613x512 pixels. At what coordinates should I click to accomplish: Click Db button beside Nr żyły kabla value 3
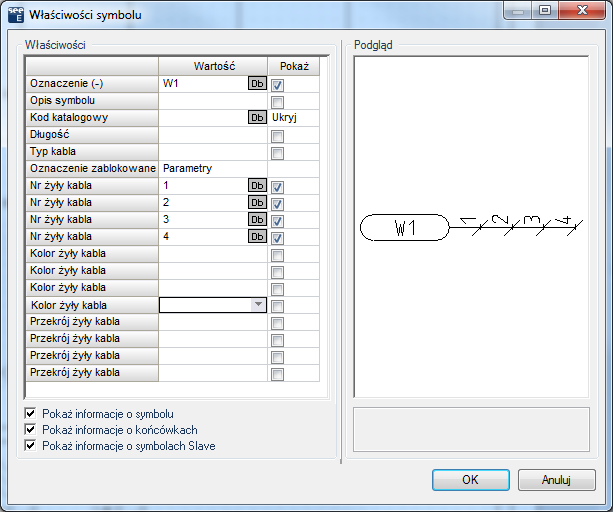[257, 220]
